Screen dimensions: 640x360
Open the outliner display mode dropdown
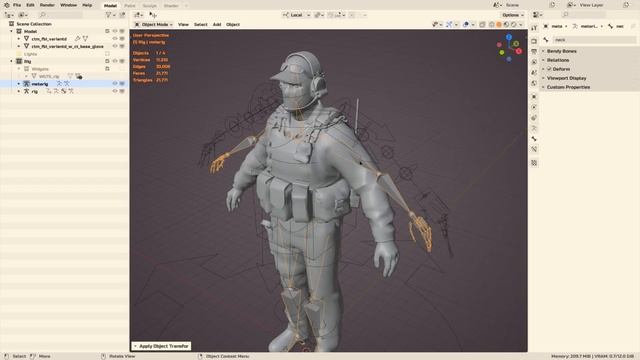click(x=23, y=15)
